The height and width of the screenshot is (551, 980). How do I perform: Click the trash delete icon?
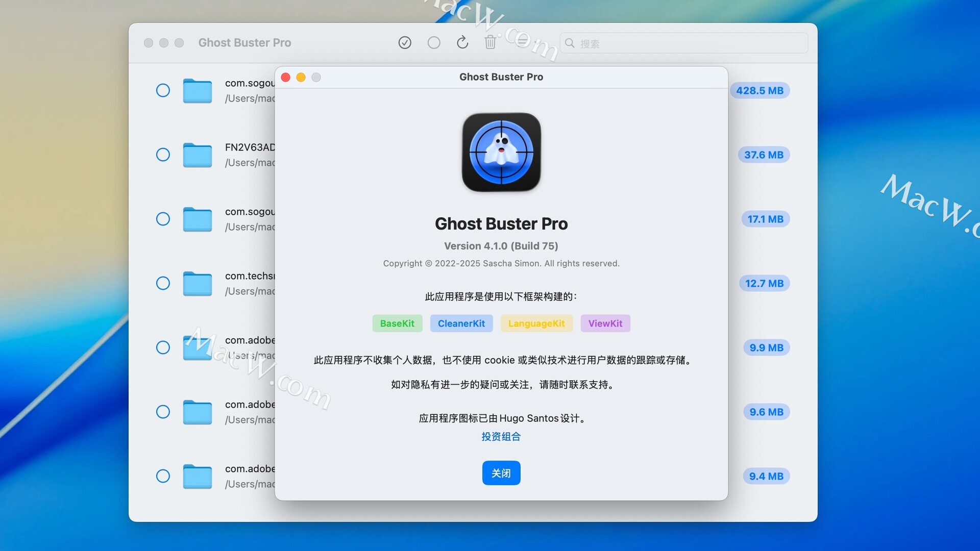click(x=490, y=43)
